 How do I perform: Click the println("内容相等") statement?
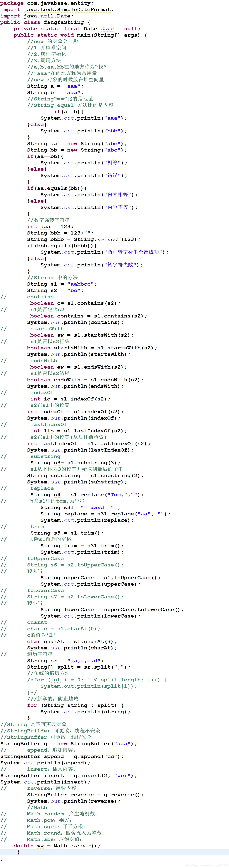(x=89, y=195)
